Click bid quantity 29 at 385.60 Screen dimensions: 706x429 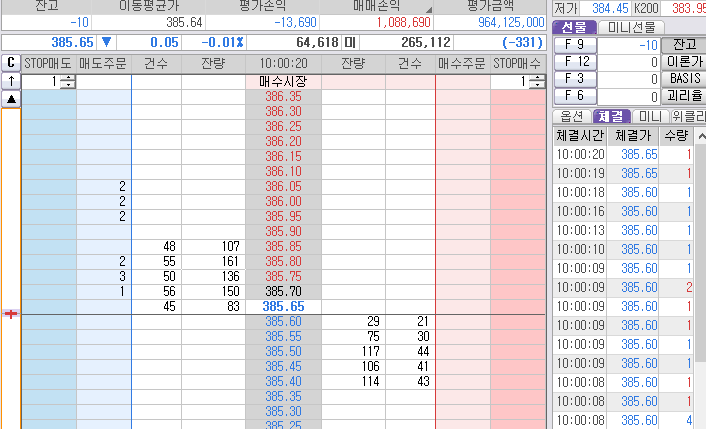click(353, 321)
